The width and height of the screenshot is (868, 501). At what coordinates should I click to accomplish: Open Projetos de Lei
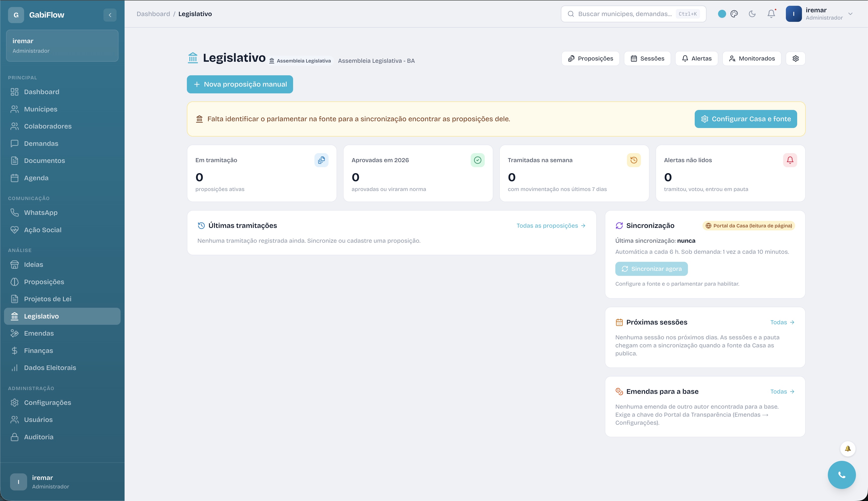(x=62, y=299)
